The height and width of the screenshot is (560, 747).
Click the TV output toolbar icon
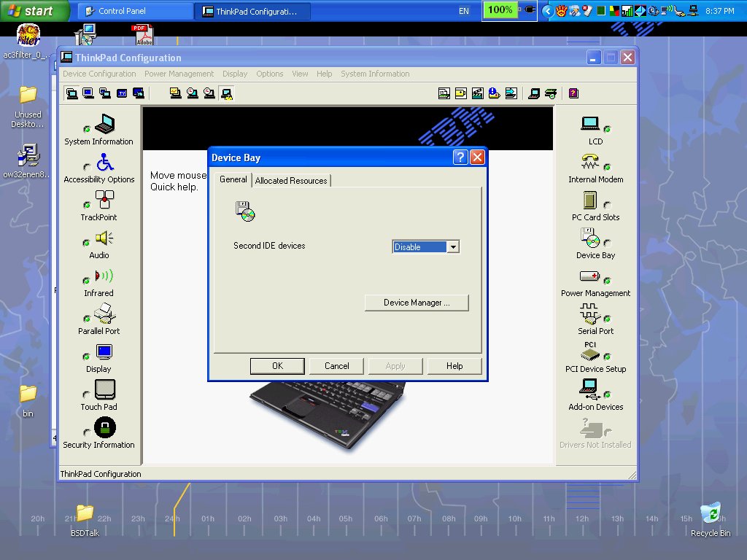point(122,93)
